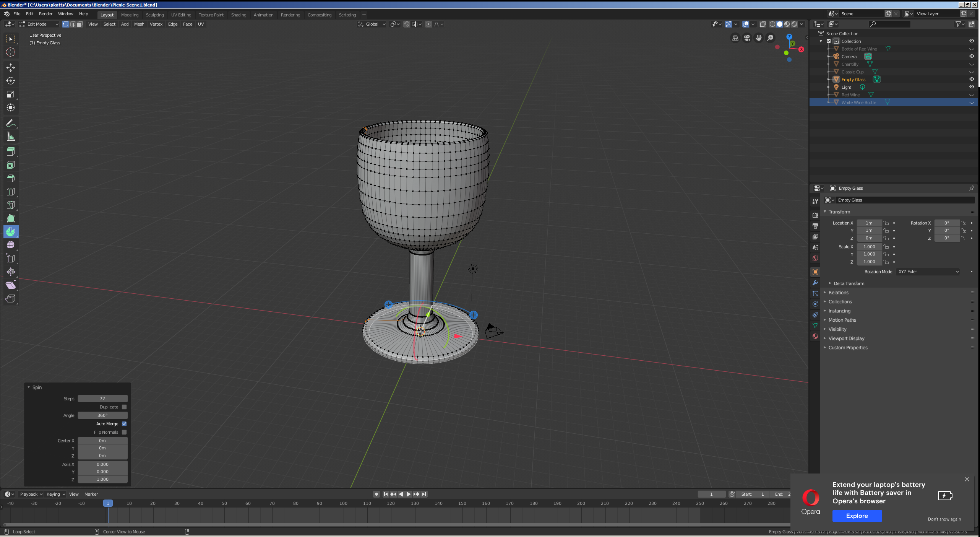The width and height of the screenshot is (980, 537).
Task: Open the Modifiers properties tab
Action: 815,283
